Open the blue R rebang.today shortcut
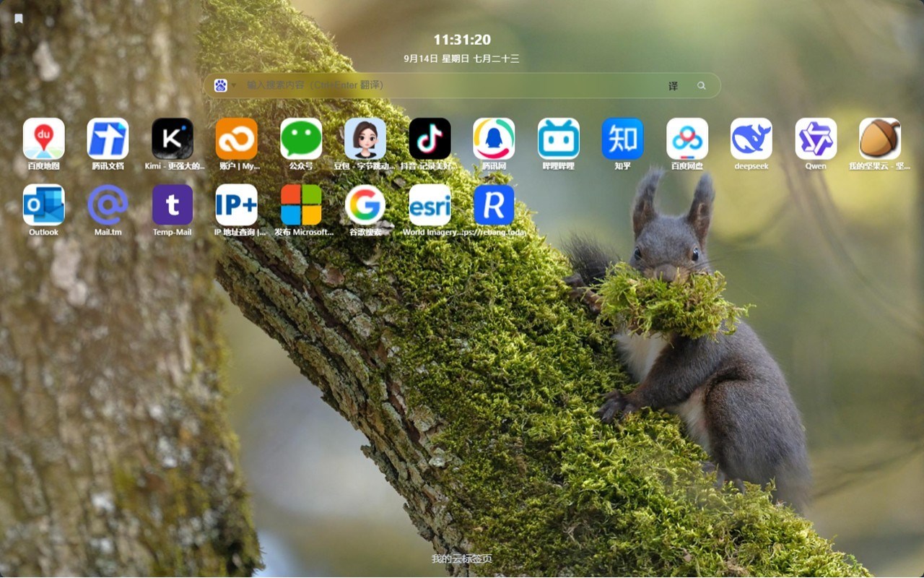This screenshot has width=924, height=578. click(494, 205)
